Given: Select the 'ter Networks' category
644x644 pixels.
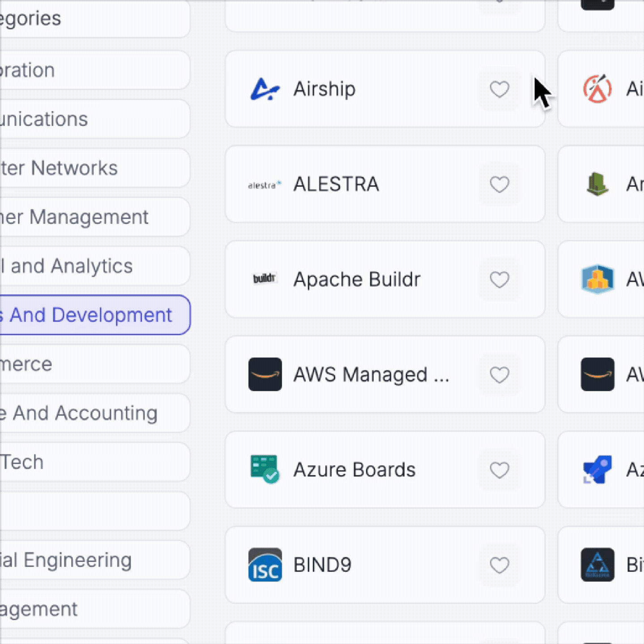Looking at the screenshot, I should pos(95,168).
